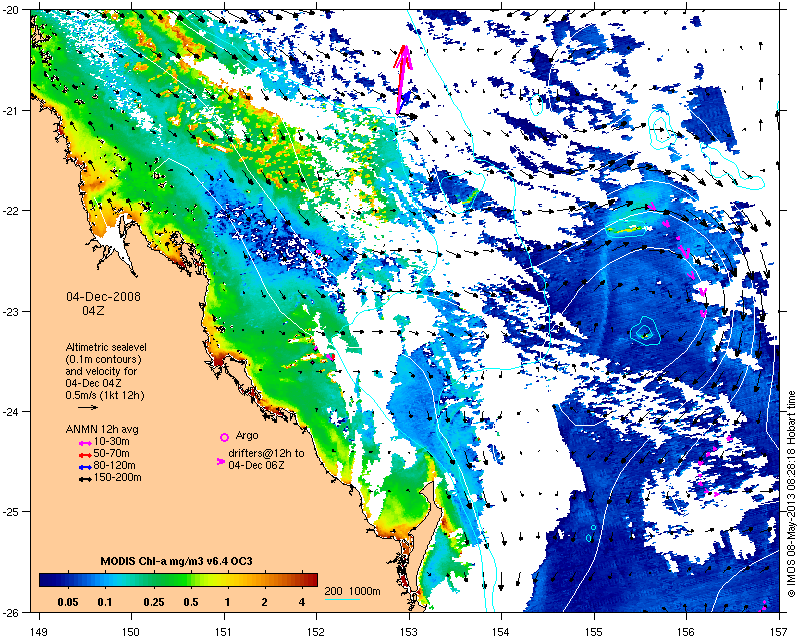800x640 pixels.
Task: Click the magenta 10-30m legend arrow
Action: 85,442
